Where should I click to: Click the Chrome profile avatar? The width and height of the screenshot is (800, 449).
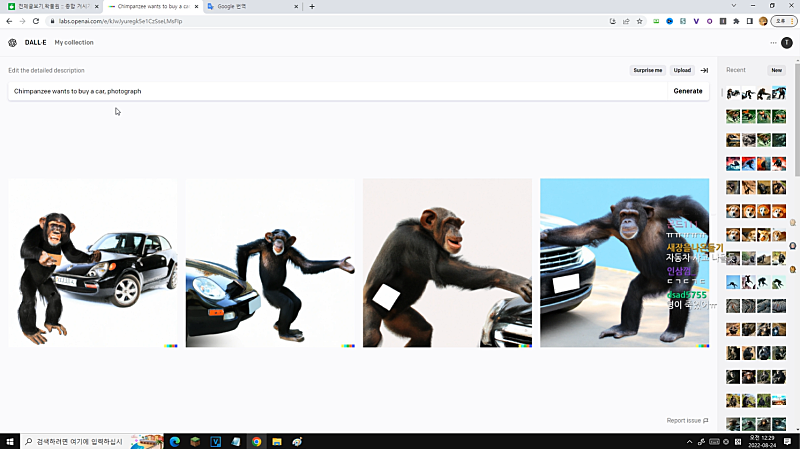tap(763, 21)
